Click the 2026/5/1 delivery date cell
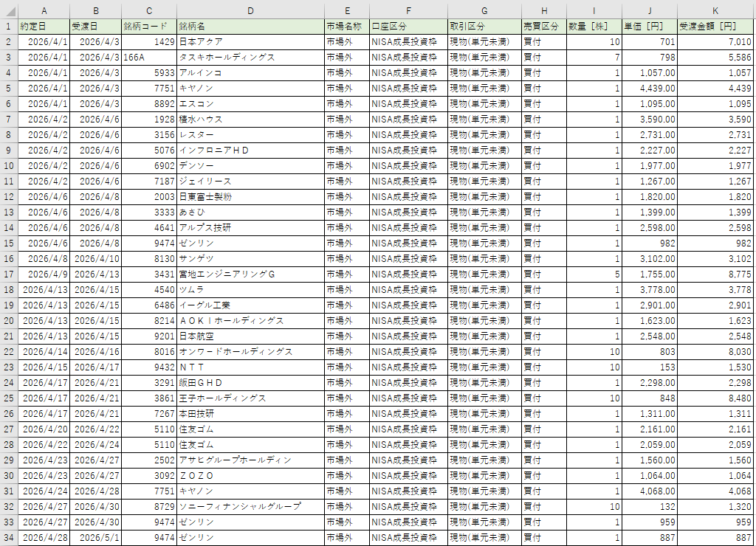Screen dimensions: 756x546 [95, 537]
